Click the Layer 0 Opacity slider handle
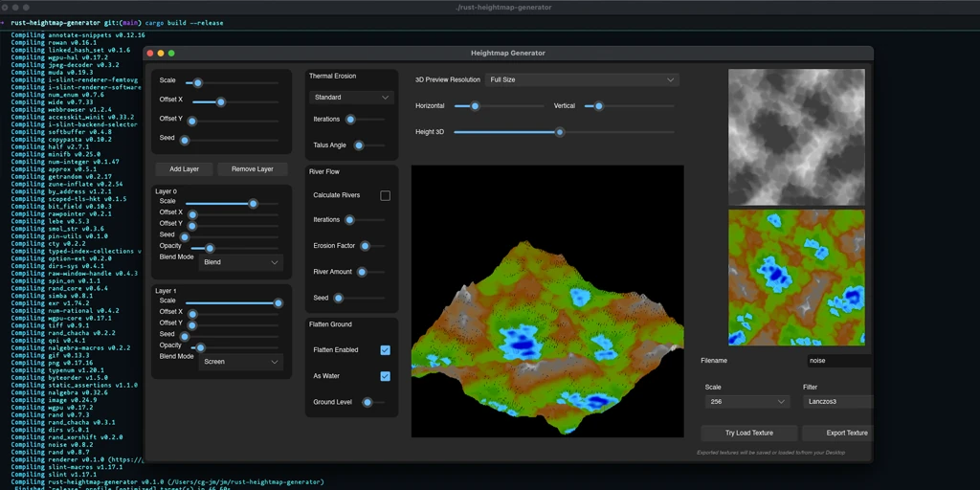Screen dimensions: 980x490 [210, 248]
